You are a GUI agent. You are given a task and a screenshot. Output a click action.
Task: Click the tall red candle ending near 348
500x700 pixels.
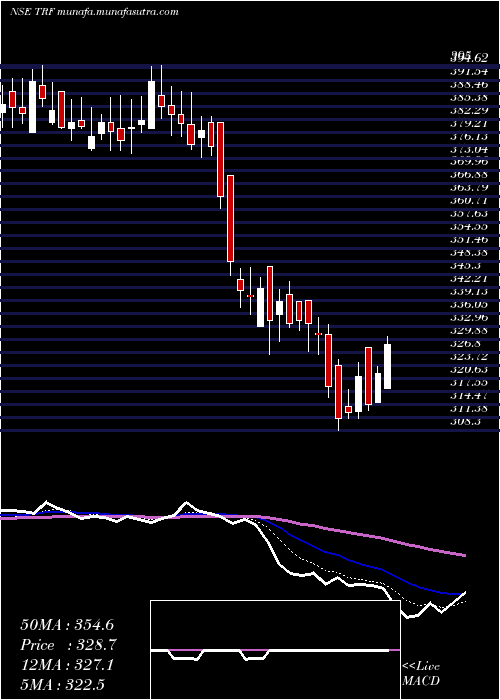(230, 218)
